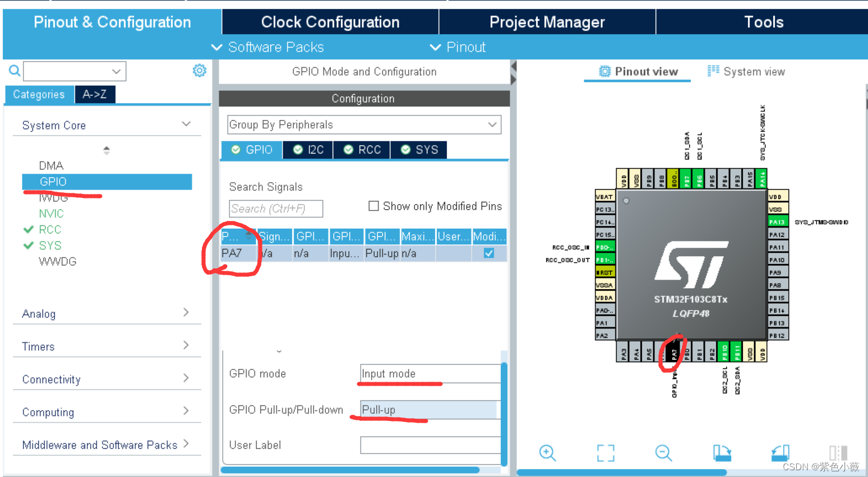The image size is (868, 477).
Task: Select pin PB6 on the chip
Action: click(699, 178)
